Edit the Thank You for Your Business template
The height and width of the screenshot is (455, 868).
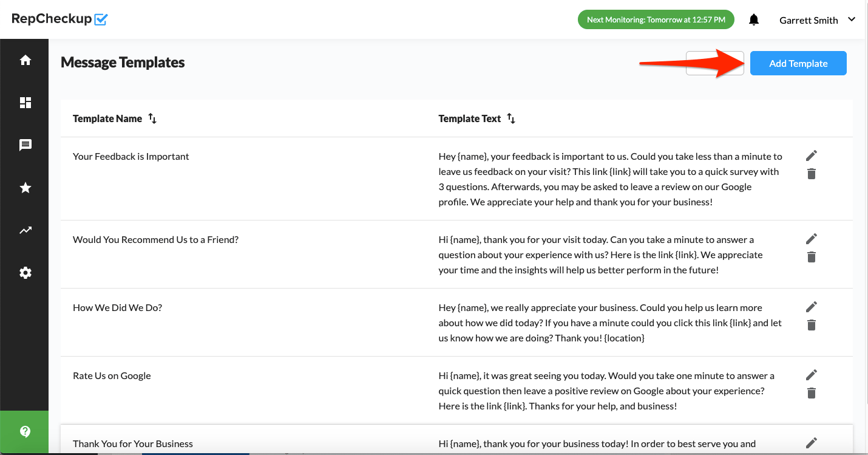812,443
